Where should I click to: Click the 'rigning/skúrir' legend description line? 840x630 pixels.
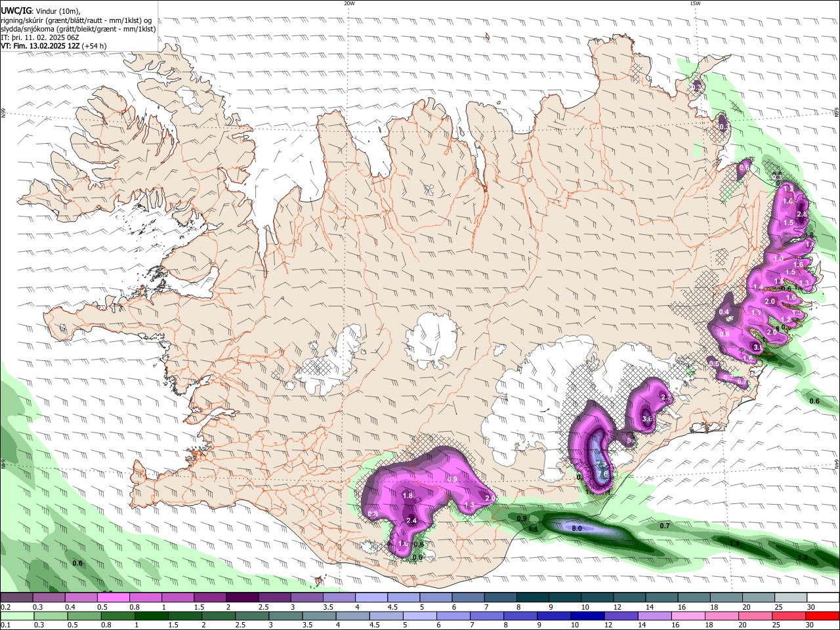[x=75, y=20]
